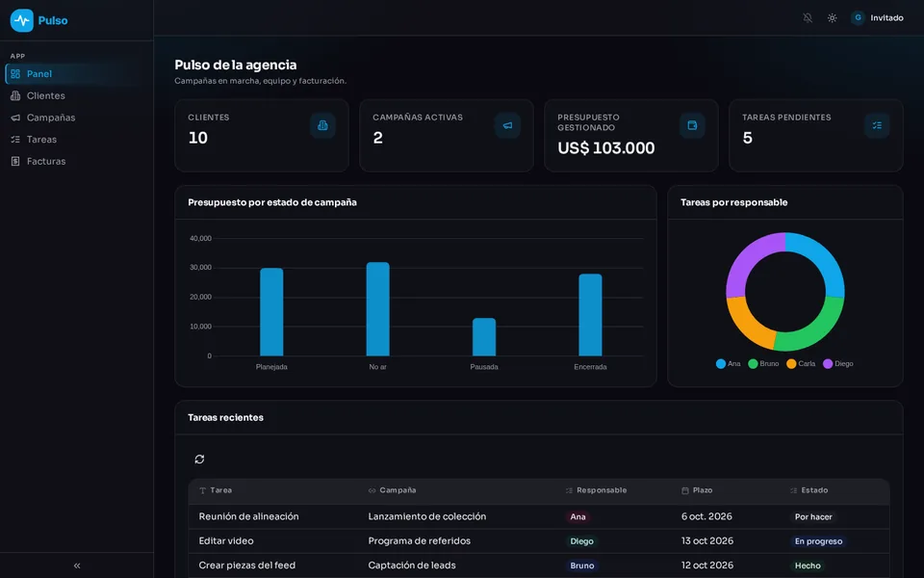Click the Encerrada bar in the chart
This screenshot has height=578, width=924.
click(x=590, y=315)
